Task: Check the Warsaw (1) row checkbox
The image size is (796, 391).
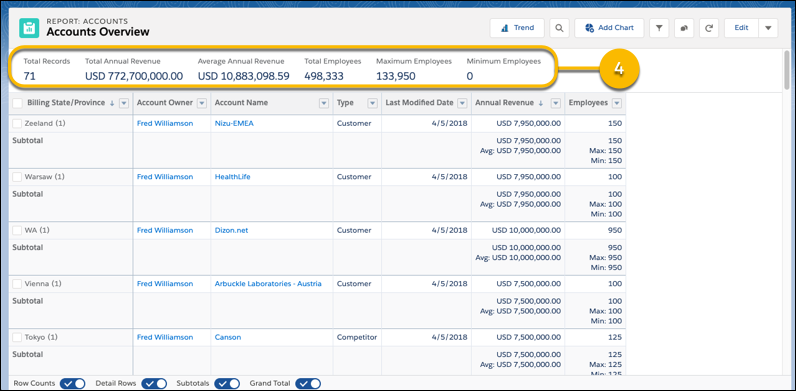Action: [17, 177]
